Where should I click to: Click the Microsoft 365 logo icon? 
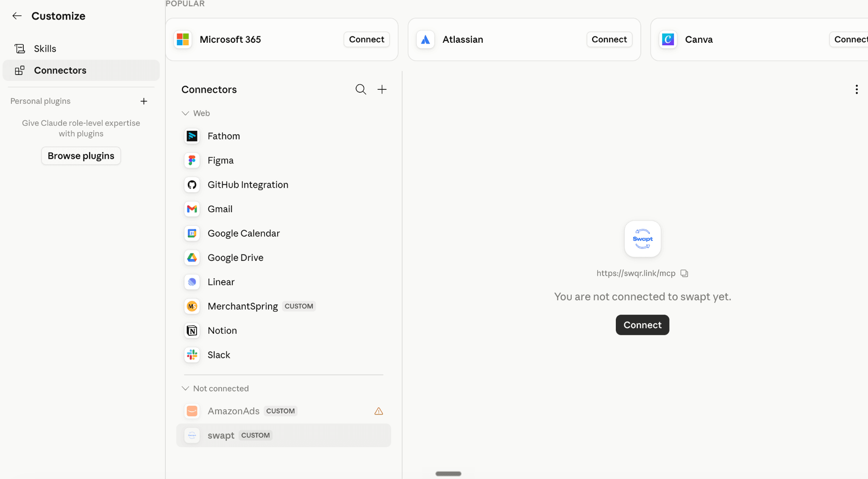(183, 39)
